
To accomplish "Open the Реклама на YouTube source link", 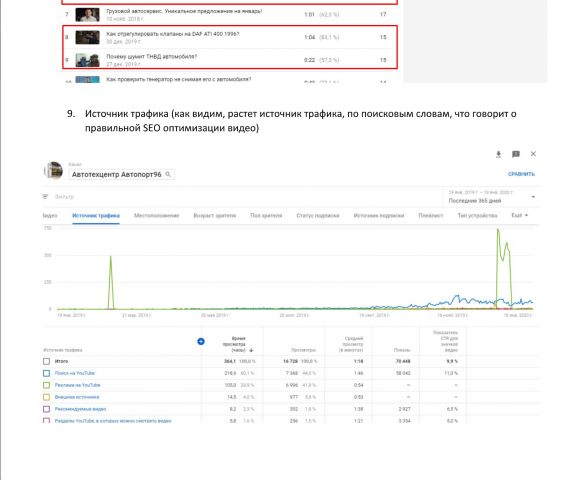I will [x=78, y=385].
